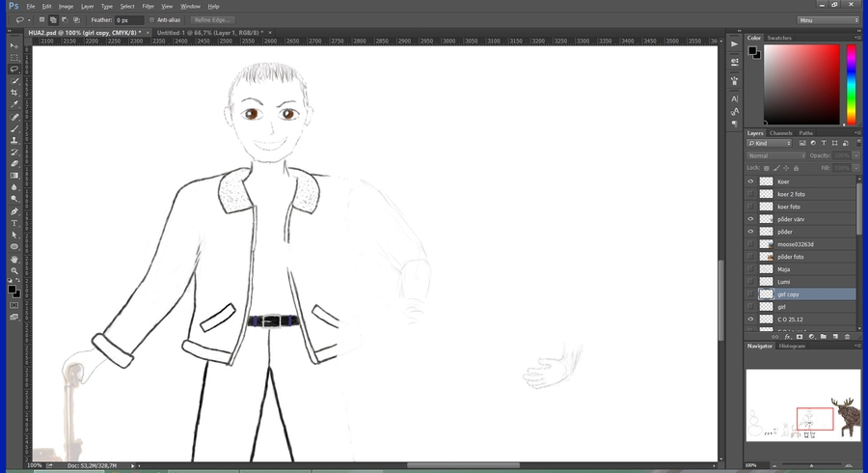Hide the C O 25.12 layer
This screenshot has width=868, height=473.
[750, 319]
